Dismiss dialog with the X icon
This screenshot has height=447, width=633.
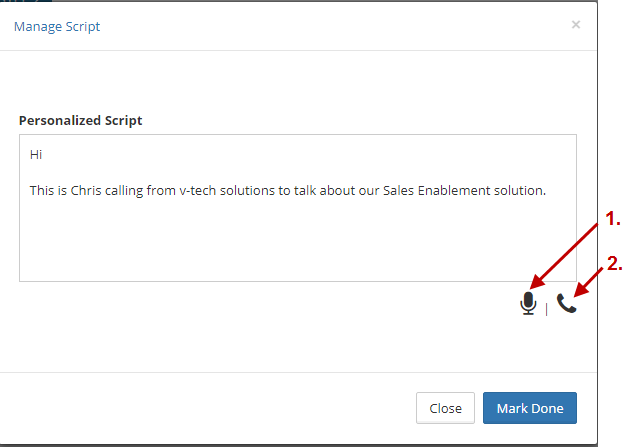[x=575, y=25]
